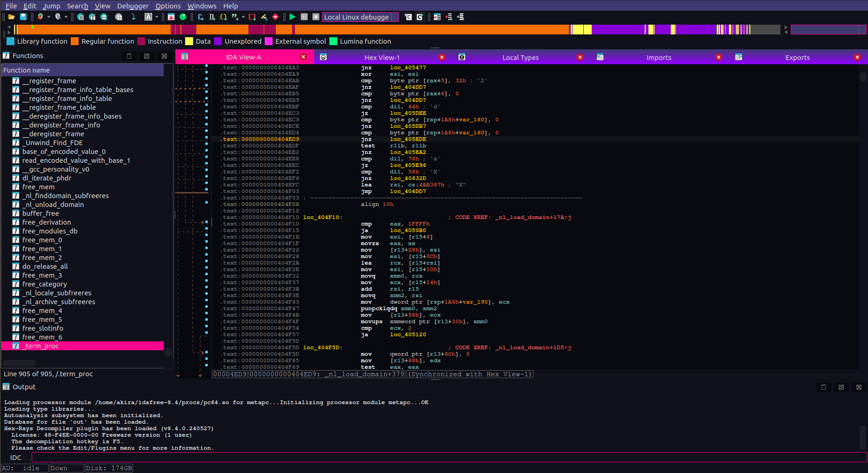Image resolution: width=868 pixels, height=473 pixels.
Task: Click the yellow create-string icon
Action: tap(223, 17)
